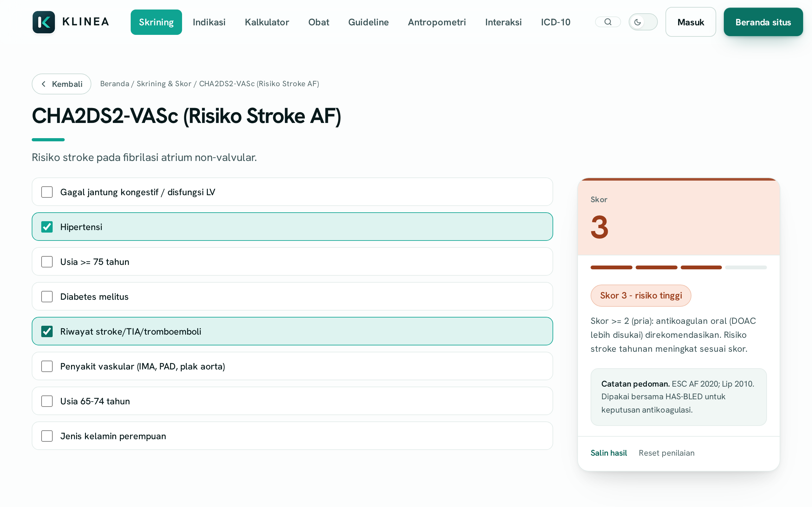This screenshot has width=812, height=507.
Task: Switch to the Obat section
Action: pyautogui.click(x=318, y=22)
